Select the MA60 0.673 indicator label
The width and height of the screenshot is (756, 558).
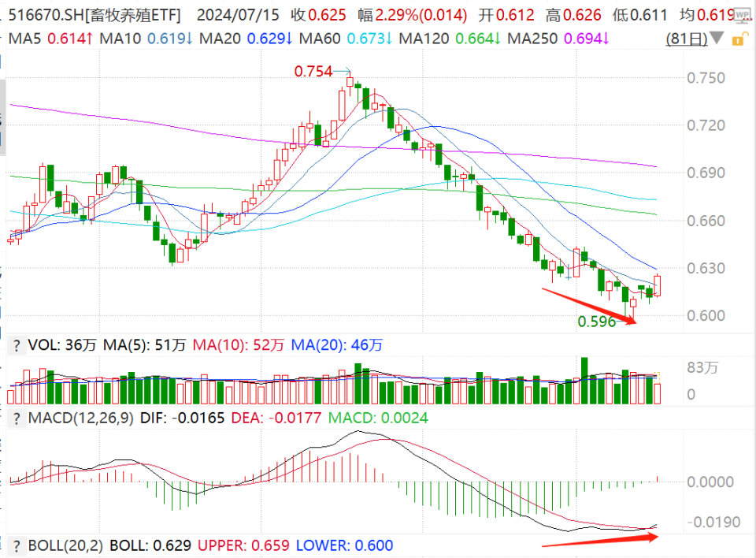click(x=346, y=39)
